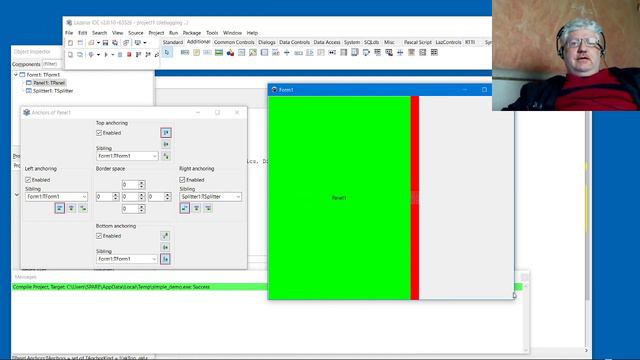This screenshot has width=640, height=360.
Task: Toggle the Left anchoring Enabled checkbox
Action: [28, 180]
